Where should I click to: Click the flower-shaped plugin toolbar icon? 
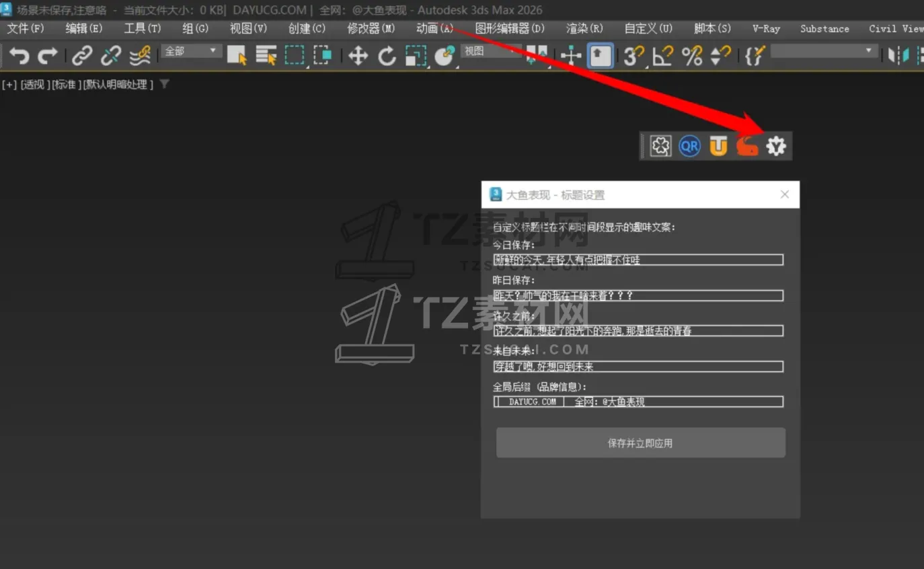point(660,146)
